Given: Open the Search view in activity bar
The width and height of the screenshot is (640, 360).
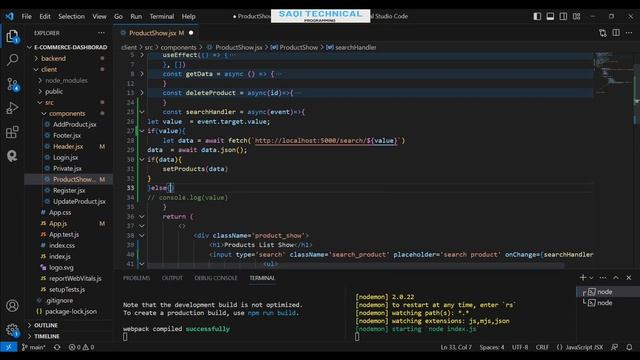Looking at the screenshot, I should tap(12, 60).
